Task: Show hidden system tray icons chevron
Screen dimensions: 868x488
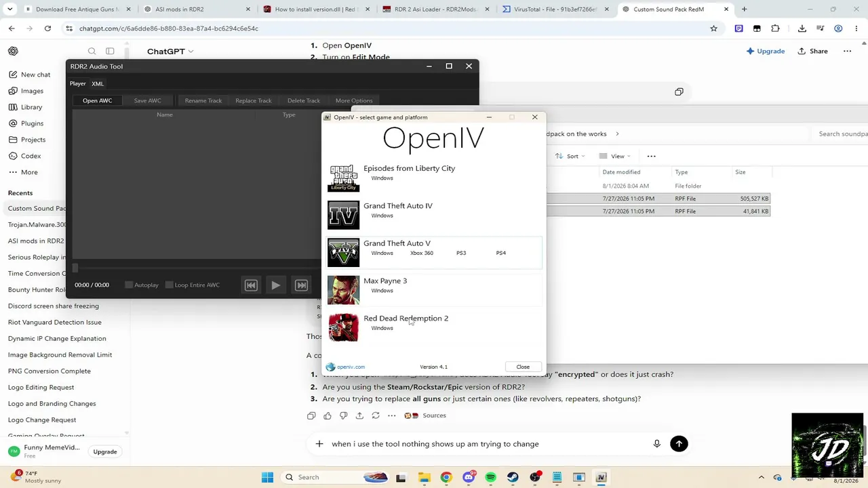Action: [761, 477]
